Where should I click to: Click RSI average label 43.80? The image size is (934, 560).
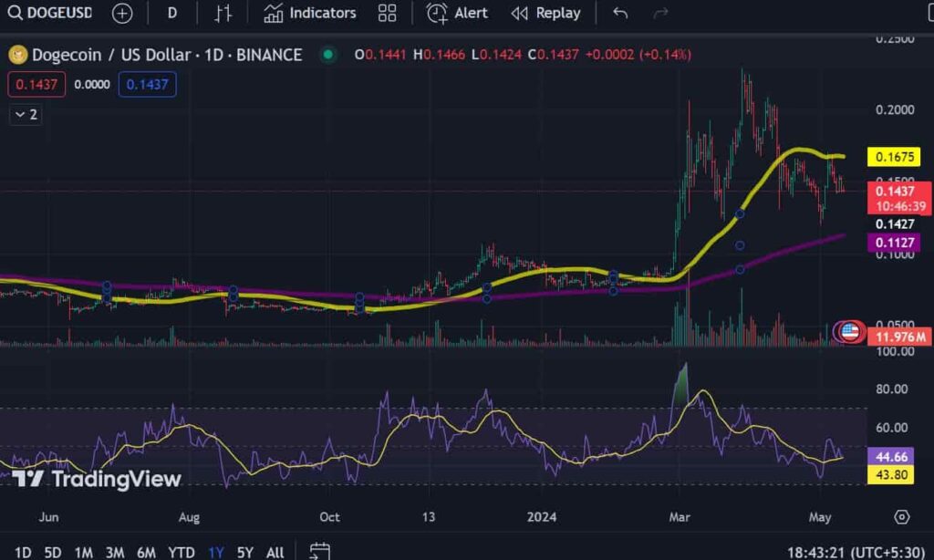click(x=891, y=475)
